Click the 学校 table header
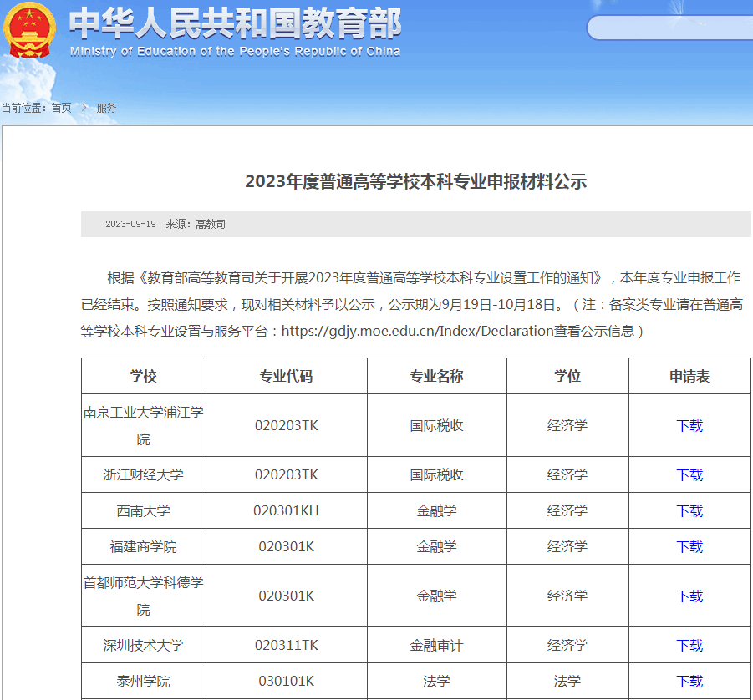753x700 pixels. coord(144,376)
